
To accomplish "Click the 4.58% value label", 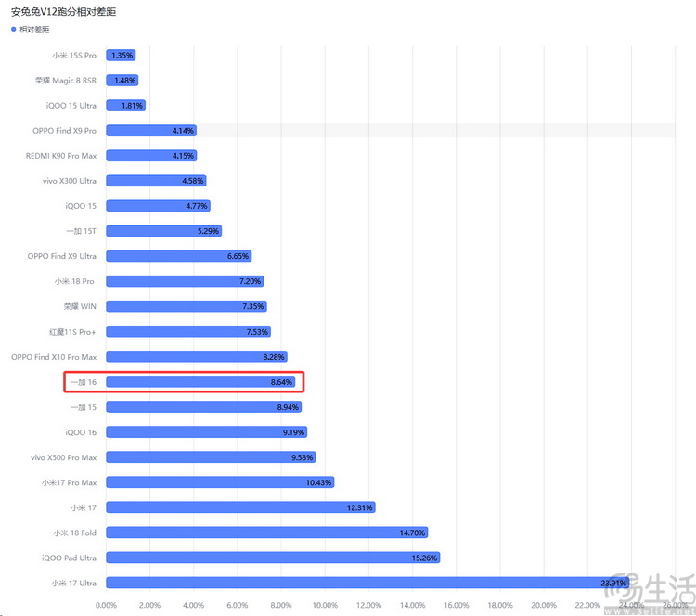I will (x=193, y=181).
